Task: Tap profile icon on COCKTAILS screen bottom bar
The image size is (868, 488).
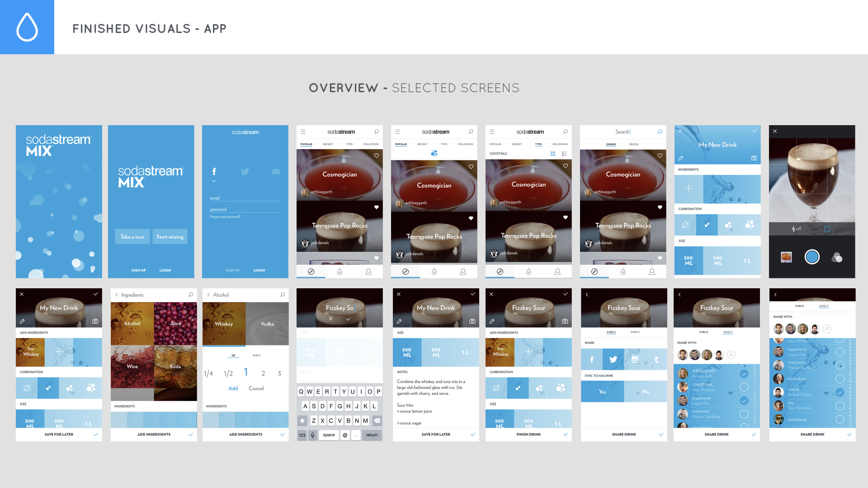Action: point(557,272)
